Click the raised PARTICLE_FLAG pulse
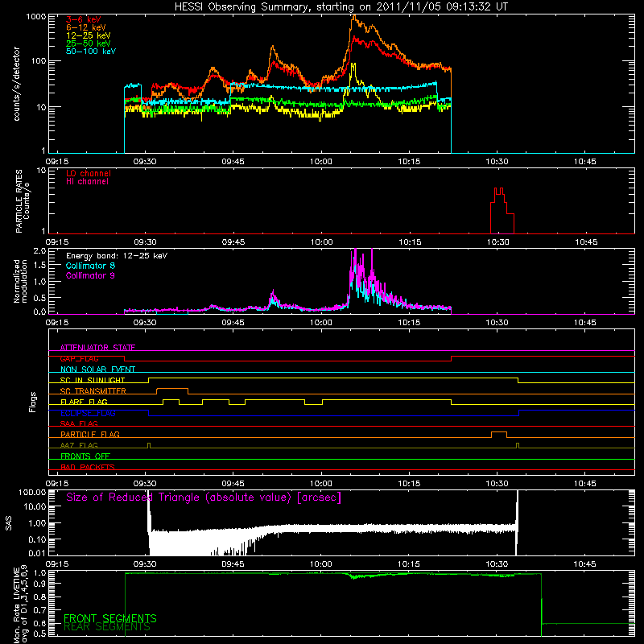 point(498,434)
